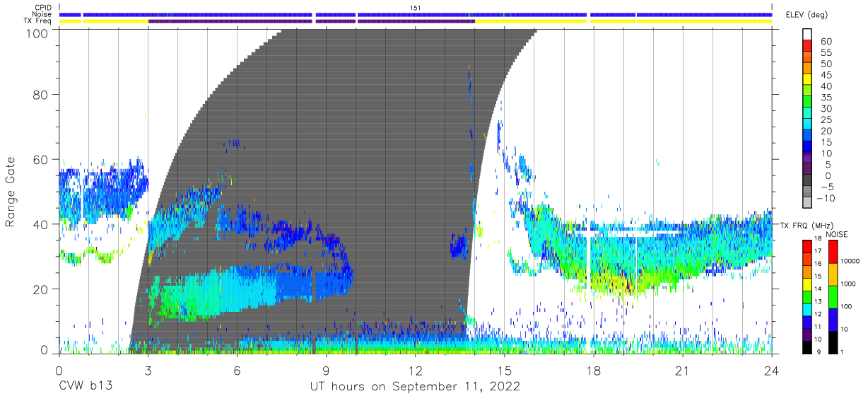Viewport: 868px width, 401px height.
Task: Click the x-axis tick label '18'
Action: 593,370
